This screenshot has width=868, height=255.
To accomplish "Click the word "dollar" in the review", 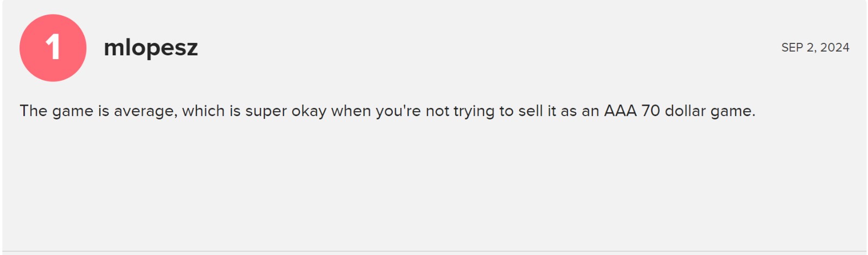I will click(685, 111).
